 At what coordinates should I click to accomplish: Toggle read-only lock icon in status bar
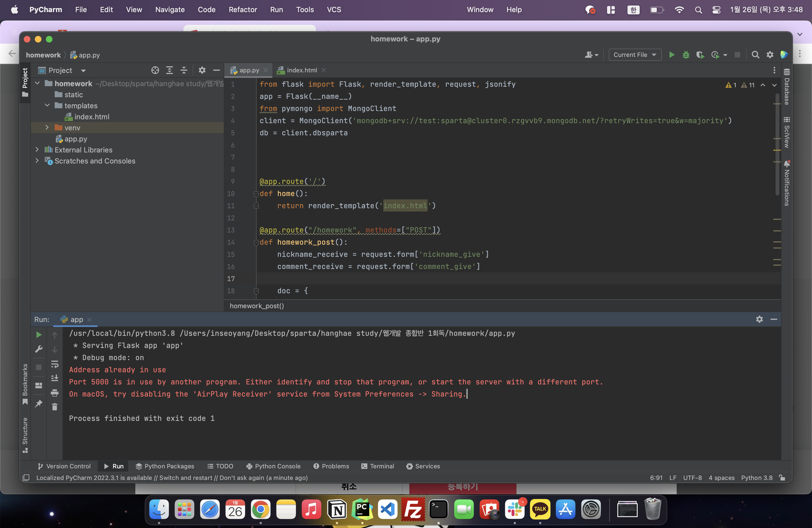[782, 477]
